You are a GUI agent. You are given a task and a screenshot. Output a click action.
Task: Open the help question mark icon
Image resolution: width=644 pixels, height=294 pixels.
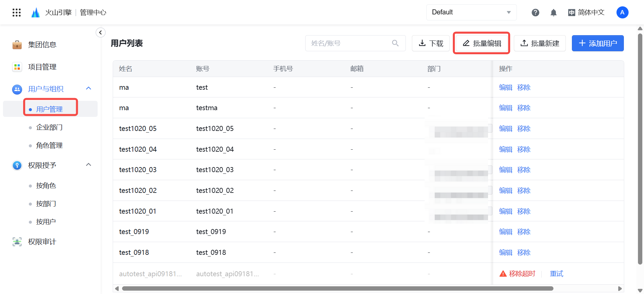tap(535, 12)
